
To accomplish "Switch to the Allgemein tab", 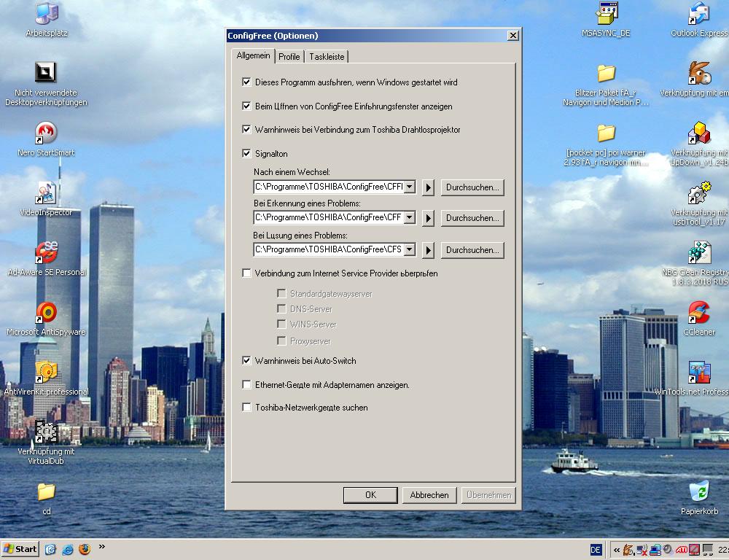I will [x=253, y=55].
